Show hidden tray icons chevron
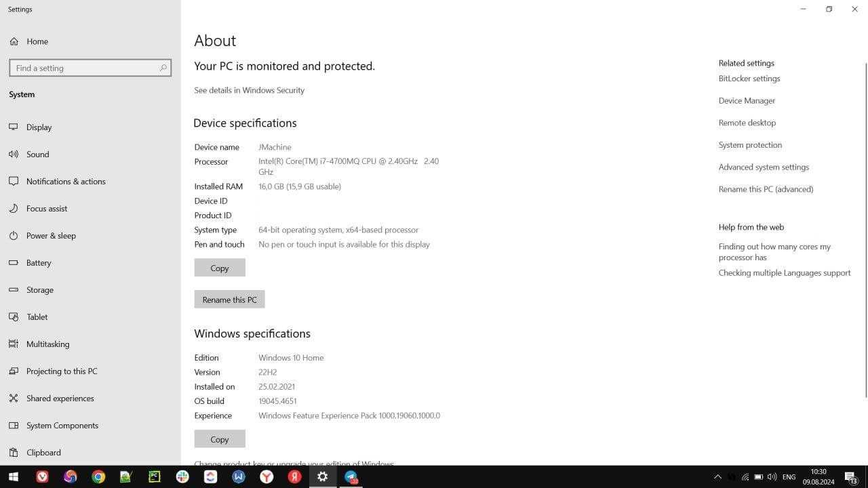This screenshot has height=488, width=868. pyautogui.click(x=717, y=477)
